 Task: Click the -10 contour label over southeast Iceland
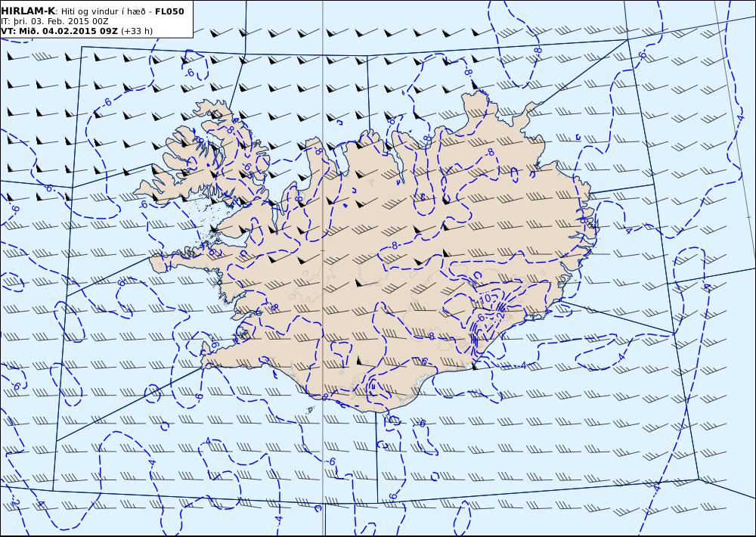point(484,298)
